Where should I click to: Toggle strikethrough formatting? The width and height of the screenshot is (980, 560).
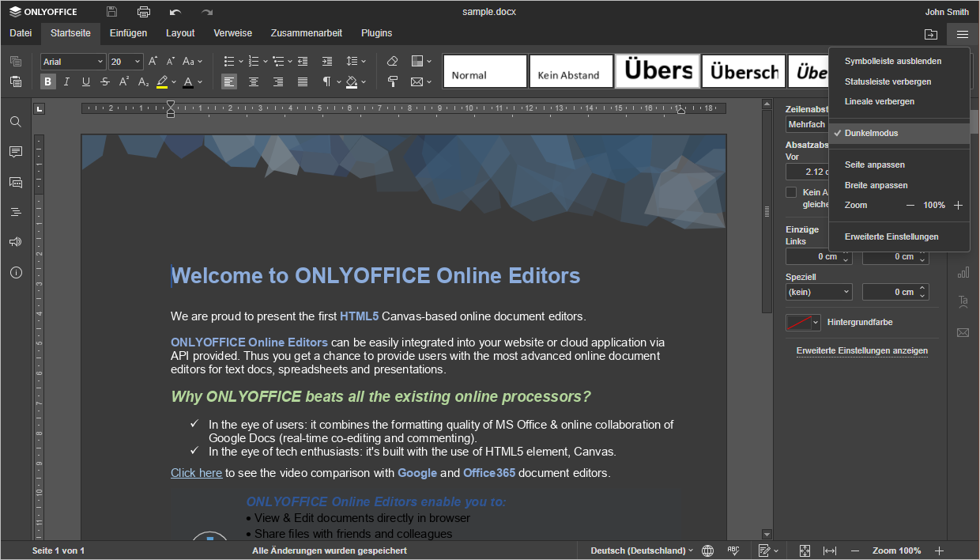[x=105, y=81]
